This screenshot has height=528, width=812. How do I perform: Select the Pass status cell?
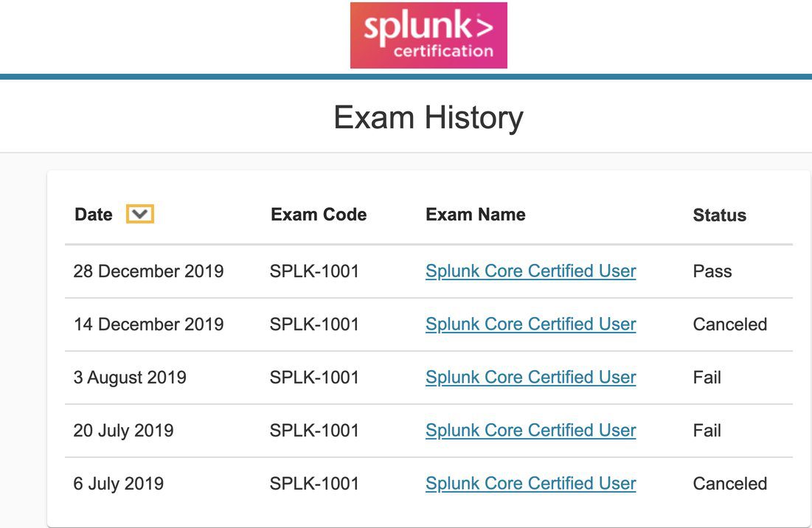[x=712, y=271]
